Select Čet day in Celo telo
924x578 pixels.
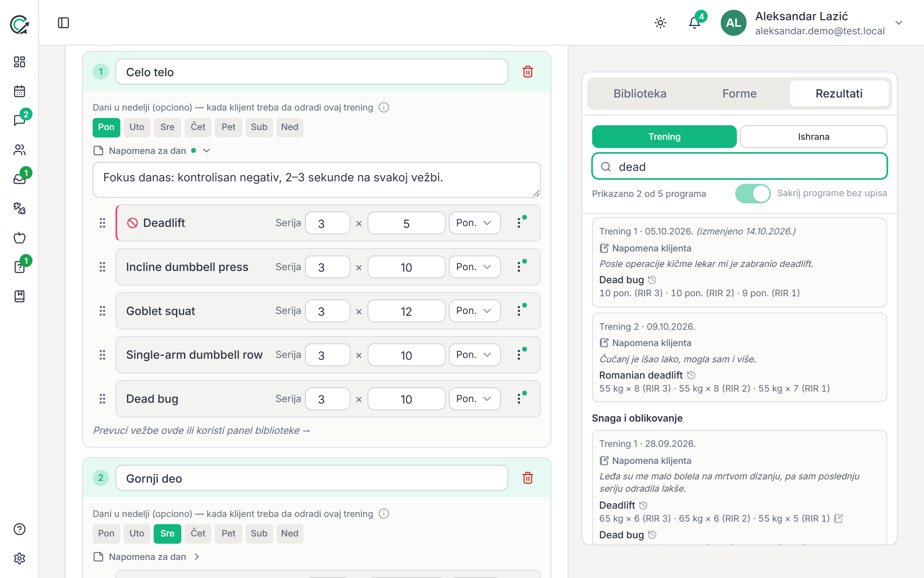tap(198, 127)
